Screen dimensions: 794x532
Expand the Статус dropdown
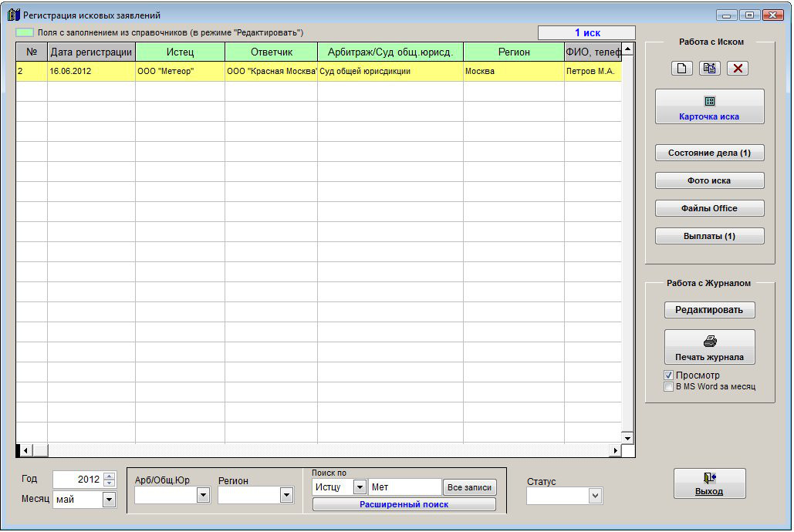pos(596,496)
